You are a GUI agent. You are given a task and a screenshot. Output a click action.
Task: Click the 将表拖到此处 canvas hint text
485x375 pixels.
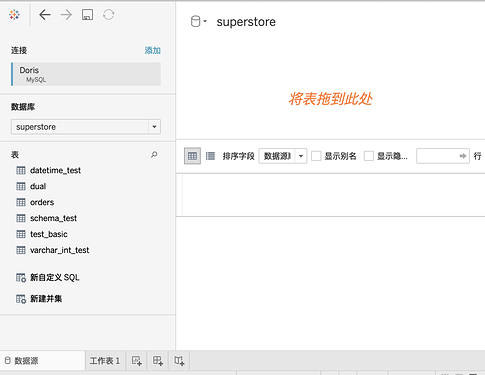[330, 99]
